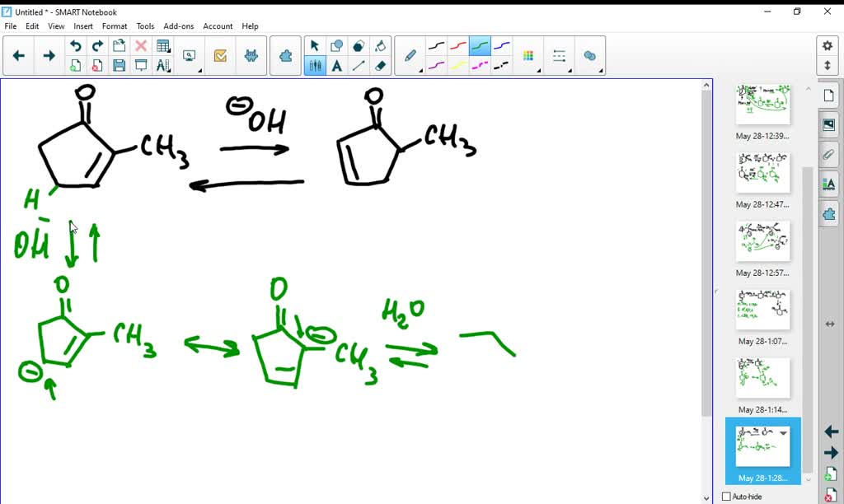Select the pink pen color swatch
Screen dimensions: 844x504
coord(480,64)
